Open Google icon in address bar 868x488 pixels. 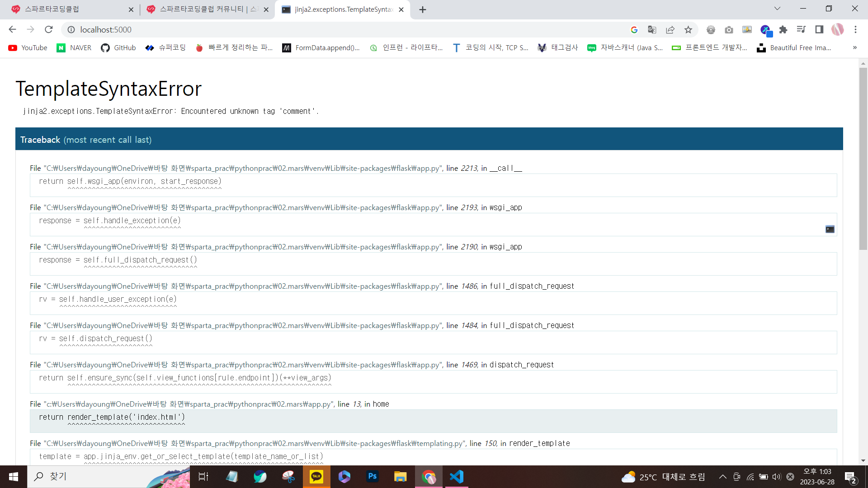pos(634,29)
